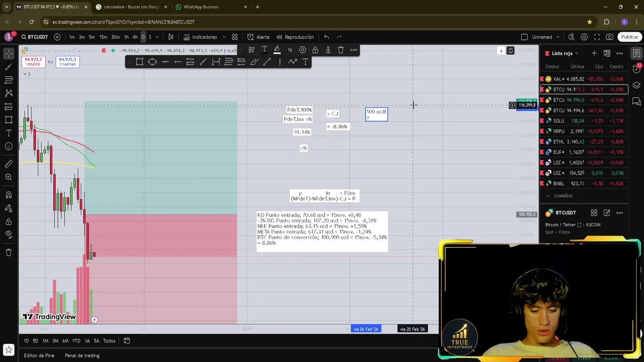
Task: Open quick search icon in top bar
Action: point(571,37)
